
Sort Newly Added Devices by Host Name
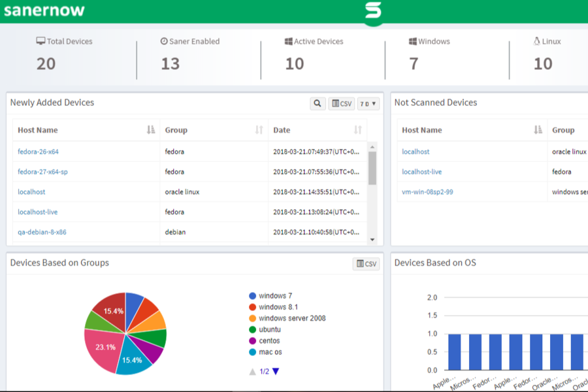click(x=151, y=130)
